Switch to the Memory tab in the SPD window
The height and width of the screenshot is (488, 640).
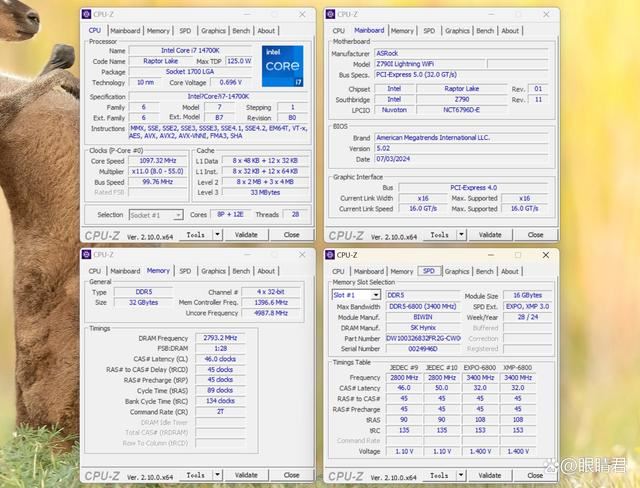[401, 271]
